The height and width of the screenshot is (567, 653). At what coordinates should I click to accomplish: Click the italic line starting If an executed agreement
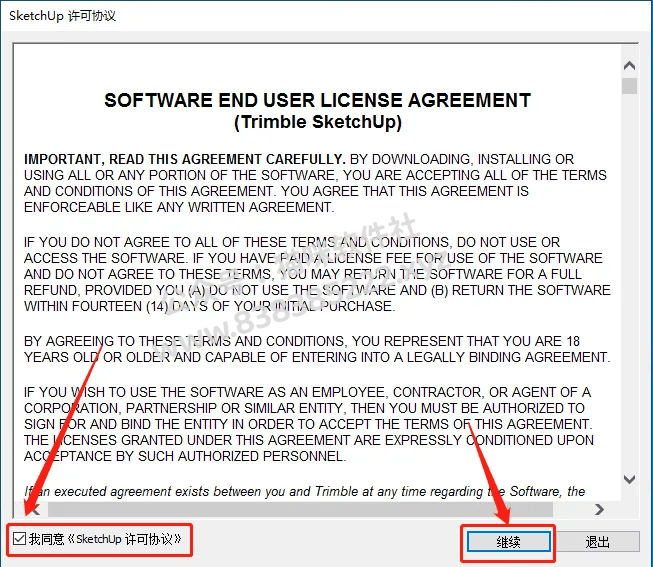tap(304, 492)
